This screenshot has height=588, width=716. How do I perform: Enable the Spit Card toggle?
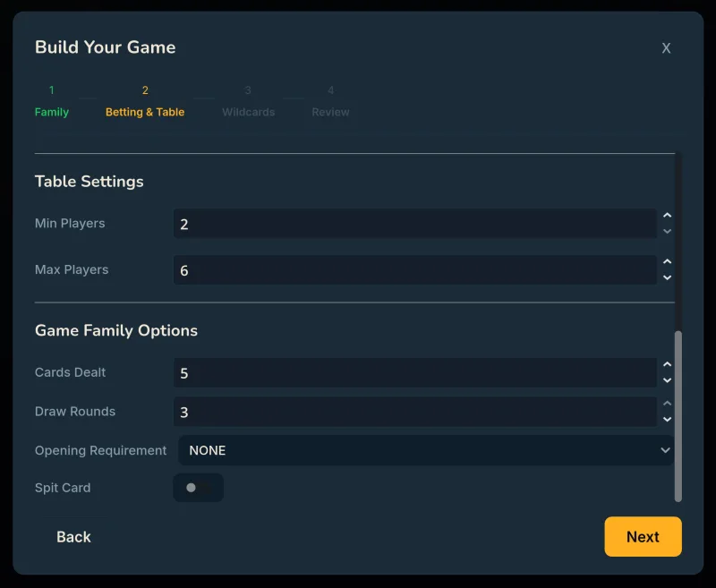coord(198,488)
